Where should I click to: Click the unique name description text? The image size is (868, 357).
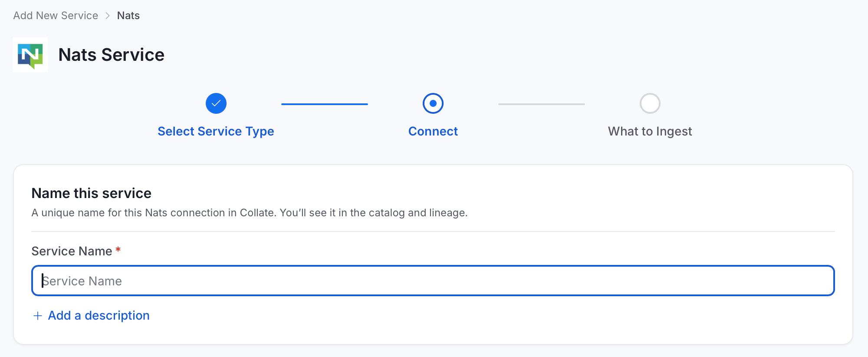click(250, 213)
